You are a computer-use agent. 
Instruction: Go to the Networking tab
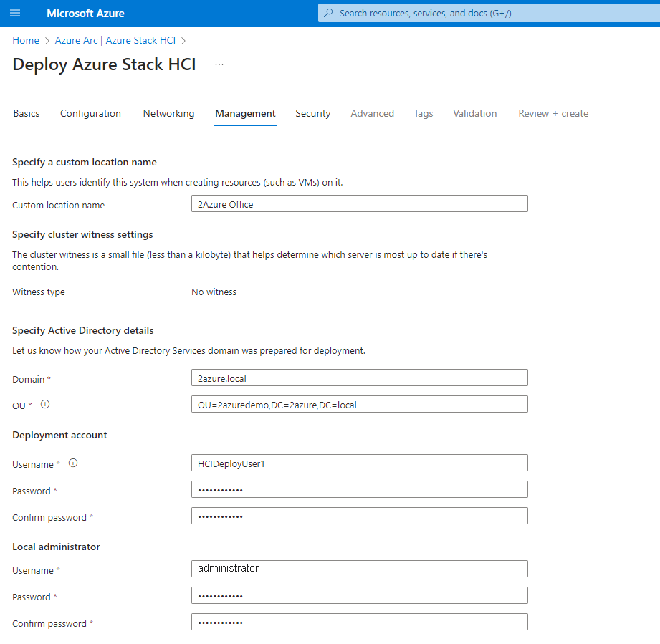click(168, 113)
